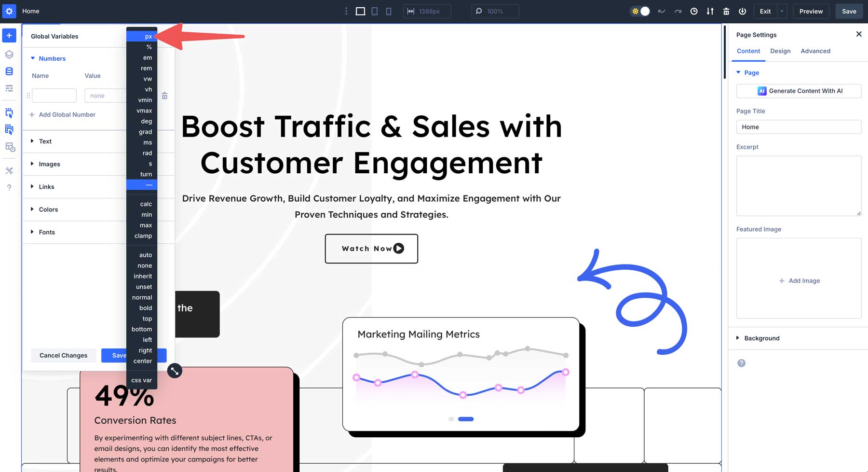Open the settings wrench icon in sidebar
This screenshot has height=472, width=868.
(9, 170)
